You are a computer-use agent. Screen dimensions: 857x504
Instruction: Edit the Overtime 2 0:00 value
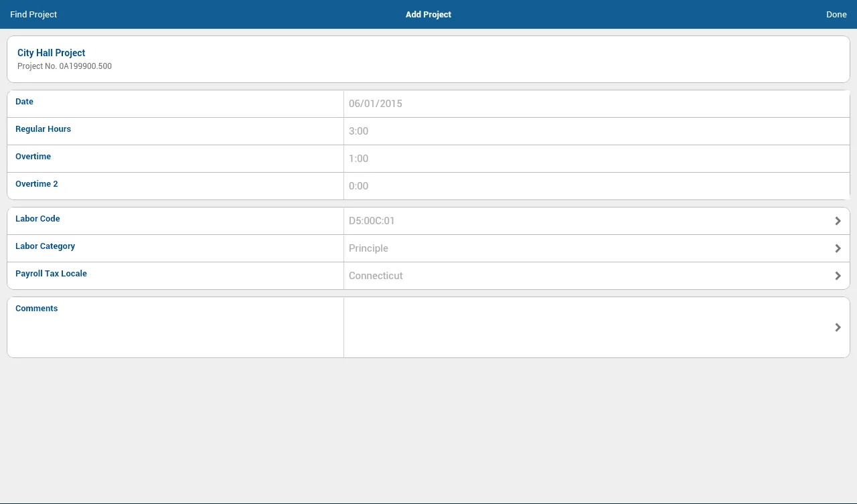359,186
